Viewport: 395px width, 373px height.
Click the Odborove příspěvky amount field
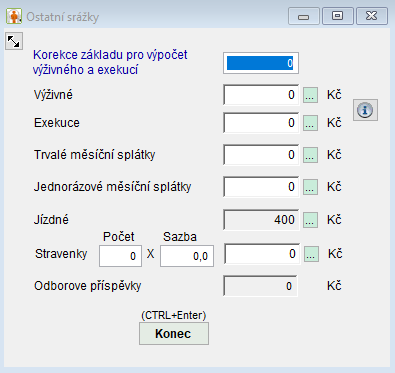260,286
